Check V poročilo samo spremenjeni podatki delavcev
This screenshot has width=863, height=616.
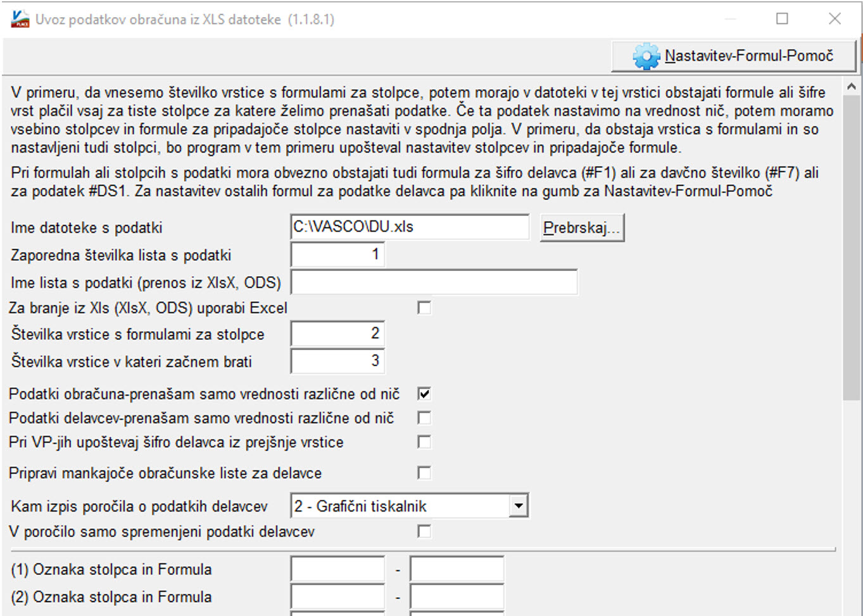[424, 532]
